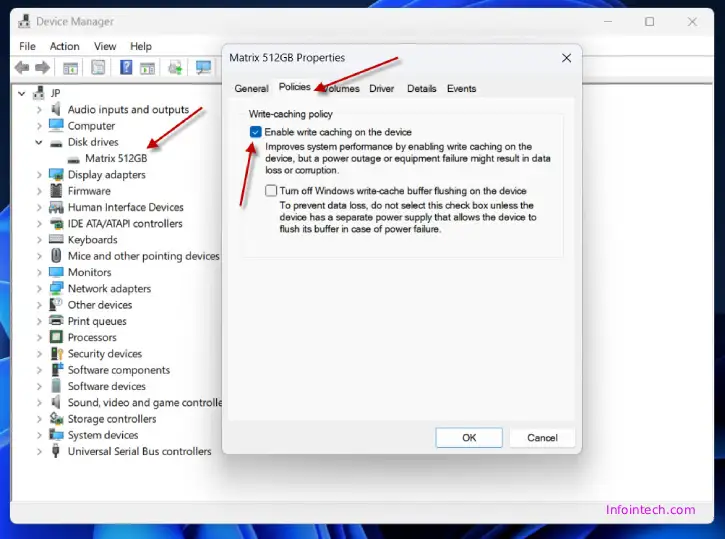Select the Matrix 512GB disk drive
Screen dimensions: 725x539
pos(116,158)
